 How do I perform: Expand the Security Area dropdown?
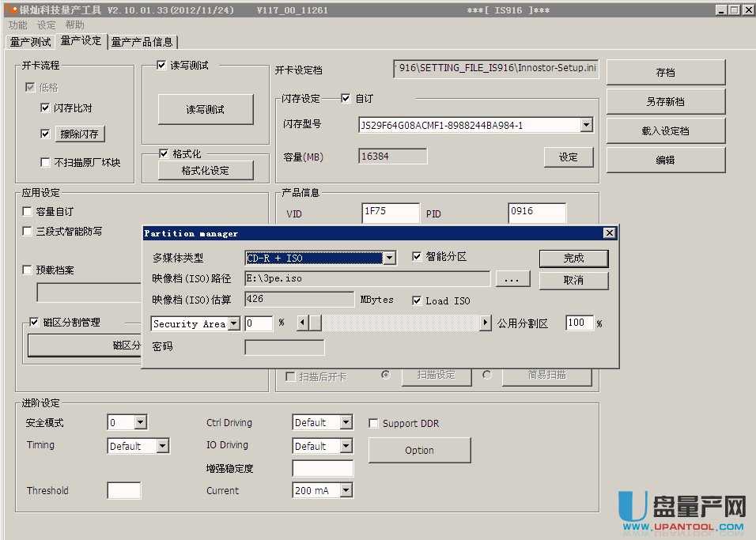pos(234,324)
